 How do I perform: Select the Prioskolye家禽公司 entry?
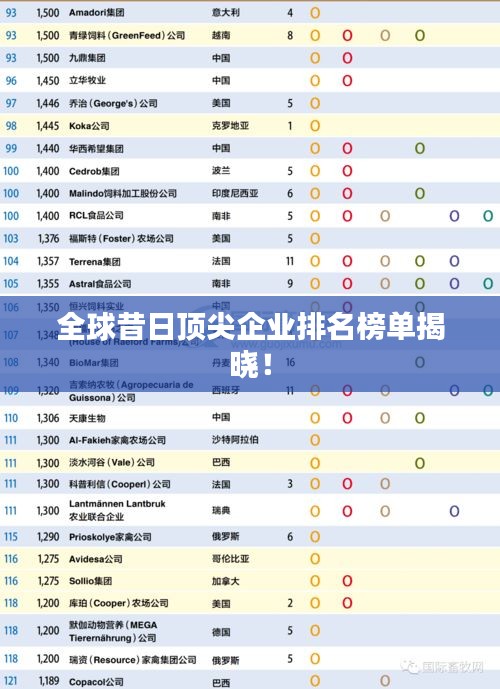pyautogui.click(x=110, y=537)
